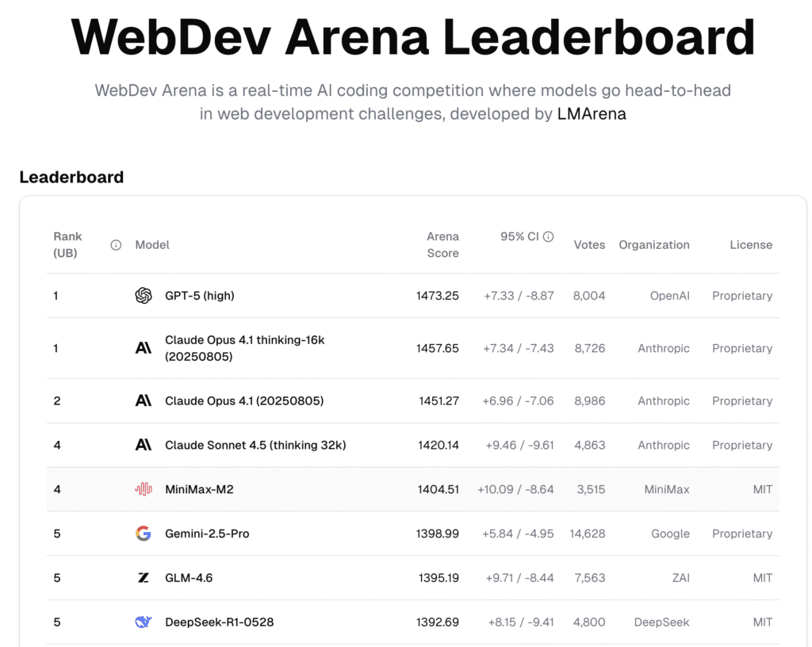
Task: Click the Anthropic logo beside Claude Sonnet 4.5
Action: pyautogui.click(x=144, y=445)
